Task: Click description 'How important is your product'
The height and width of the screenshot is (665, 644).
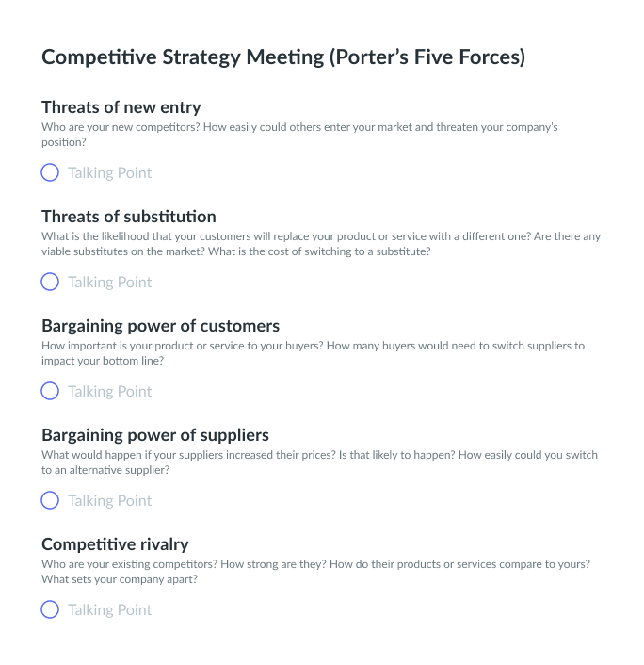Action: 313,353
